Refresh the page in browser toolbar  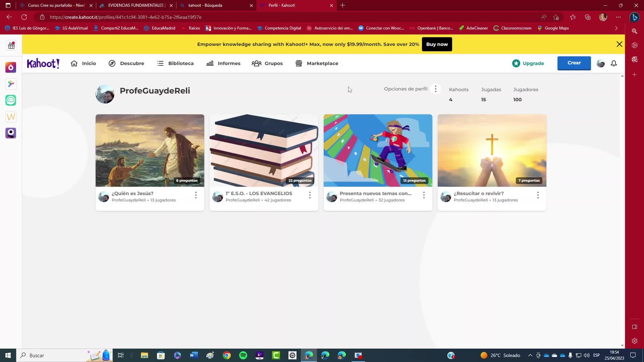pos(24,17)
